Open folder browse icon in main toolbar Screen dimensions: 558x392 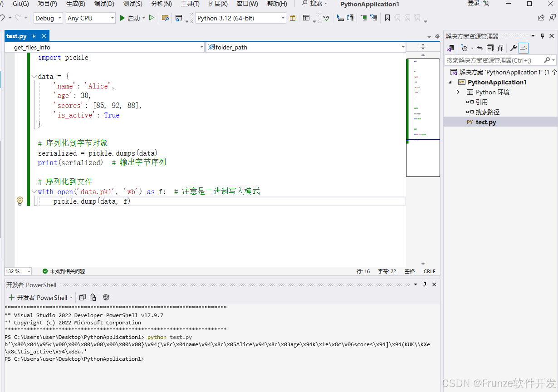(x=165, y=18)
